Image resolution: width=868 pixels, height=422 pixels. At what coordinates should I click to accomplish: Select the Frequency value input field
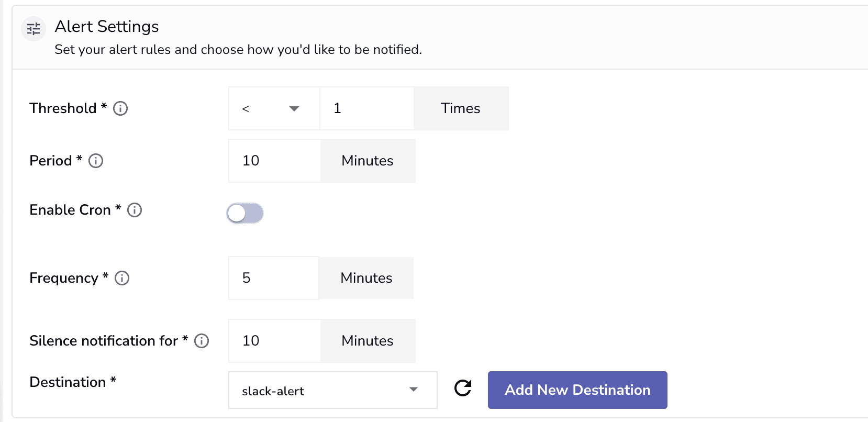click(273, 278)
